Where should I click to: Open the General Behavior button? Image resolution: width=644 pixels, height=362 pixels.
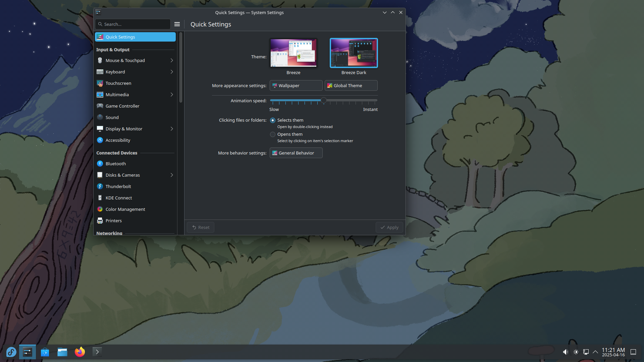pyautogui.click(x=296, y=153)
